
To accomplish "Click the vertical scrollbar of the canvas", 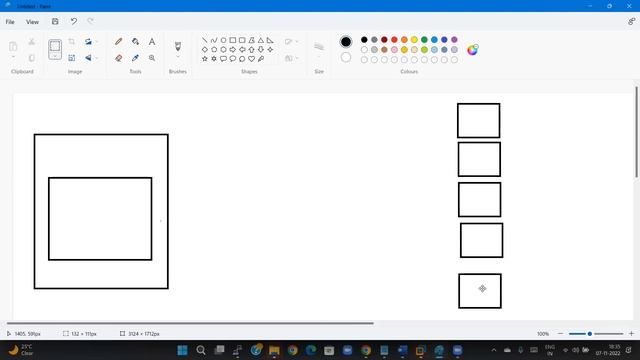I will pos(636,132).
